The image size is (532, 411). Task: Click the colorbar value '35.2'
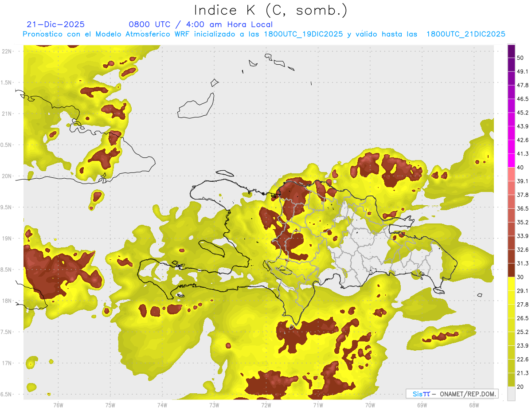click(522, 222)
